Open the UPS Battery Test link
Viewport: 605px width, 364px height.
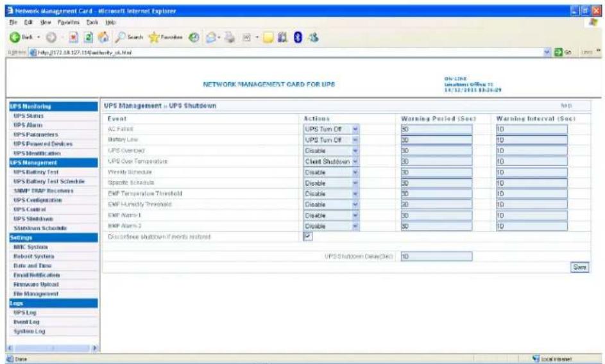36,172
